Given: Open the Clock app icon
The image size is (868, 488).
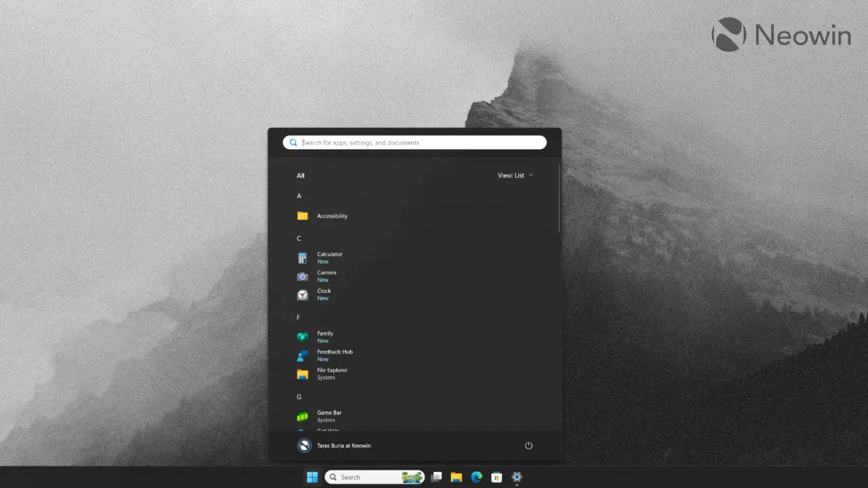Looking at the screenshot, I should pos(302,295).
